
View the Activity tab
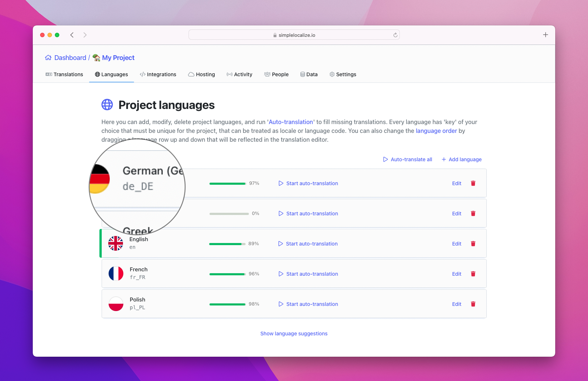click(x=239, y=74)
